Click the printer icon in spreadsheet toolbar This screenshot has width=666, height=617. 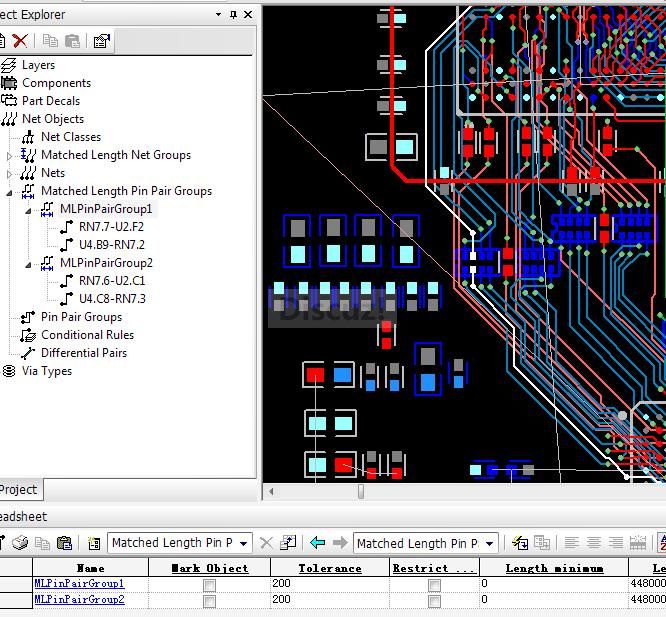pos(19,543)
